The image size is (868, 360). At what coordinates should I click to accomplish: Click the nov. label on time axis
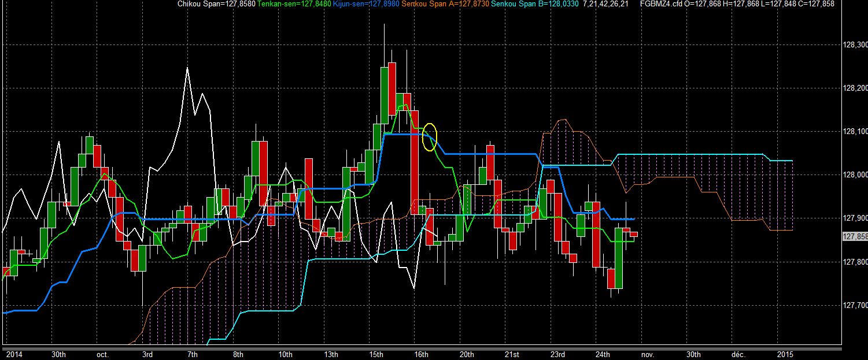pyautogui.click(x=648, y=354)
